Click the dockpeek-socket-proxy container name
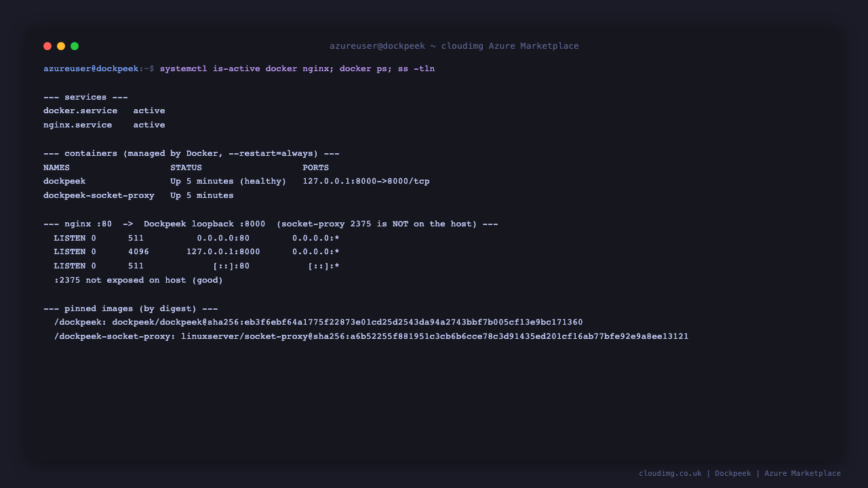This screenshot has height=488, width=868. click(99, 195)
